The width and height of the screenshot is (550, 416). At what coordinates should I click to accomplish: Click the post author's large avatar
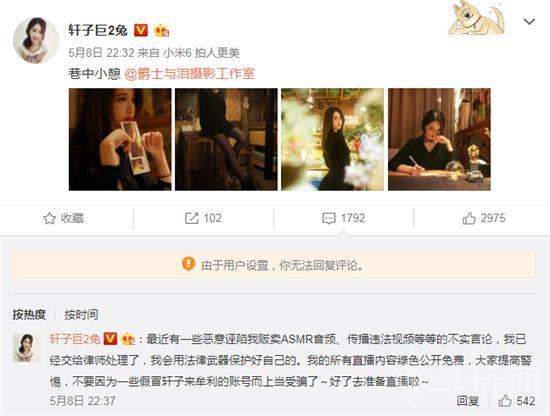[x=36, y=40]
